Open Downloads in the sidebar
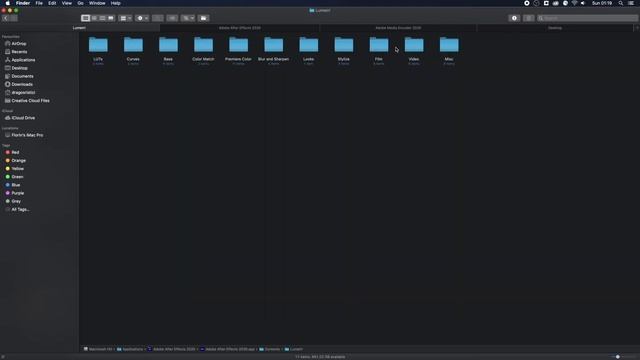Image resolution: width=640 pixels, height=360 pixels. click(22, 84)
